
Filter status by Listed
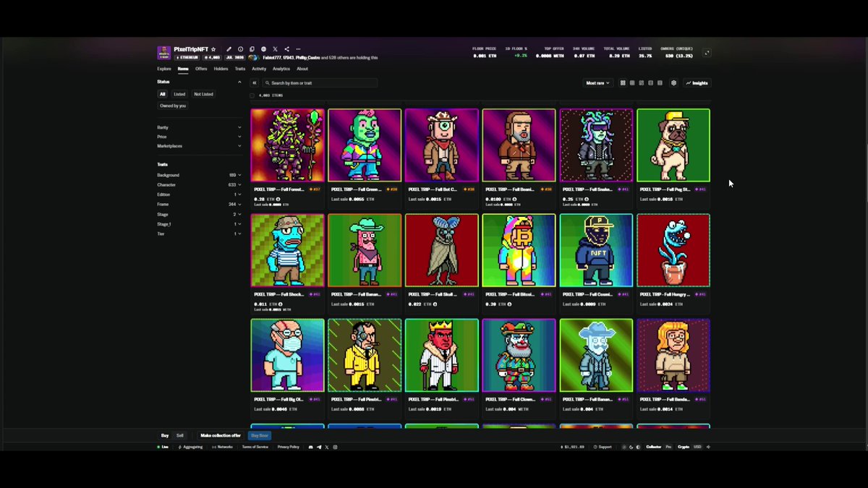(x=179, y=94)
